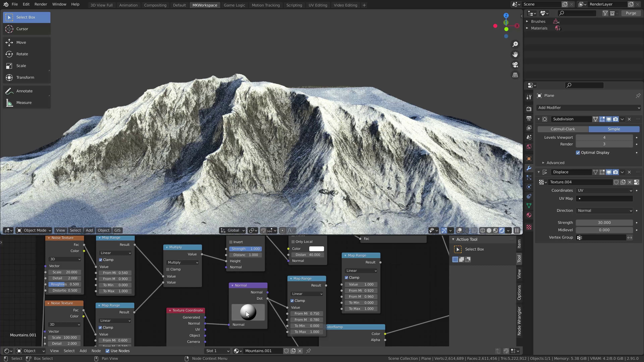Open the node editor Add menu
Viewport: 644px width, 362px height.
83,351
